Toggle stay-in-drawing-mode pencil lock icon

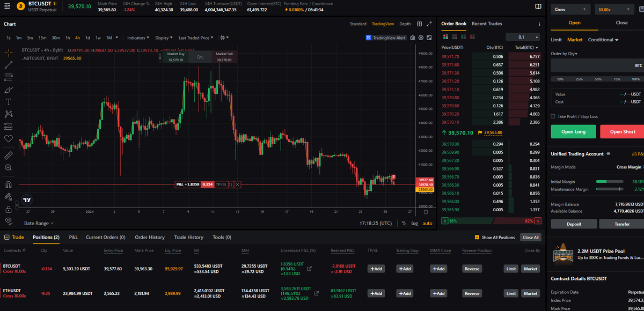9,196
